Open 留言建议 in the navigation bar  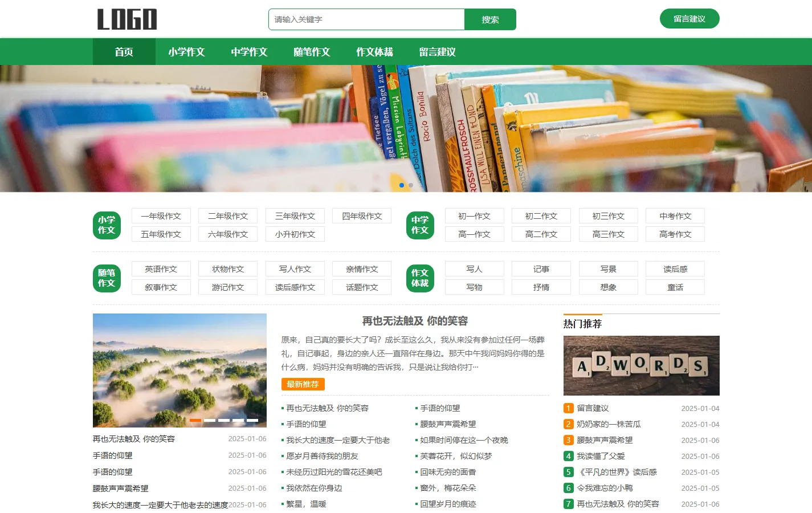click(438, 52)
